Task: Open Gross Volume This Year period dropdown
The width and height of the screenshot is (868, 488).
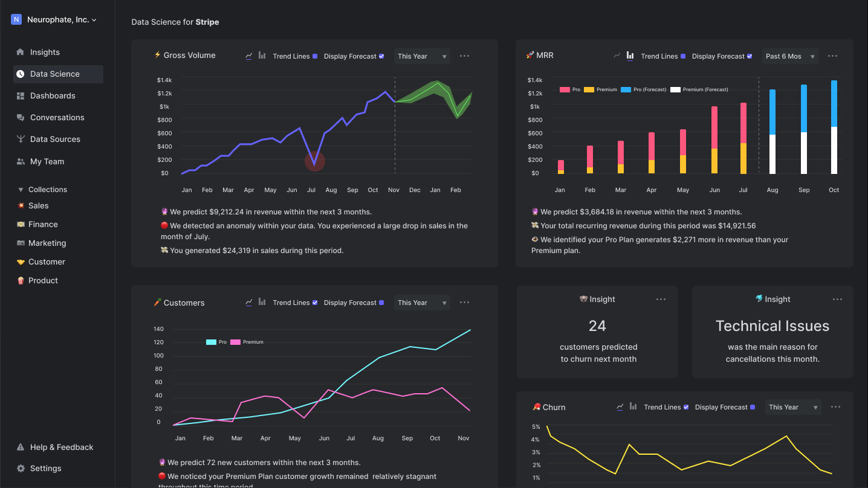Action: click(x=422, y=56)
